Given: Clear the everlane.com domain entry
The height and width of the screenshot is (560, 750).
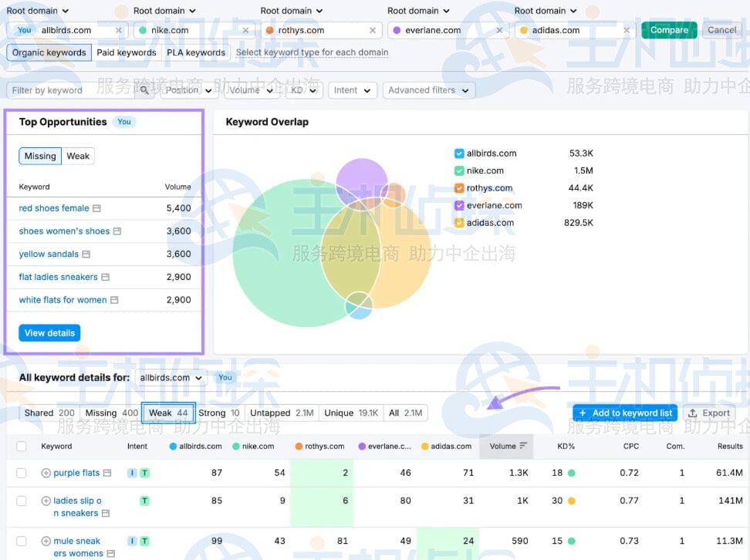Looking at the screenshot, I should [499, 30].
